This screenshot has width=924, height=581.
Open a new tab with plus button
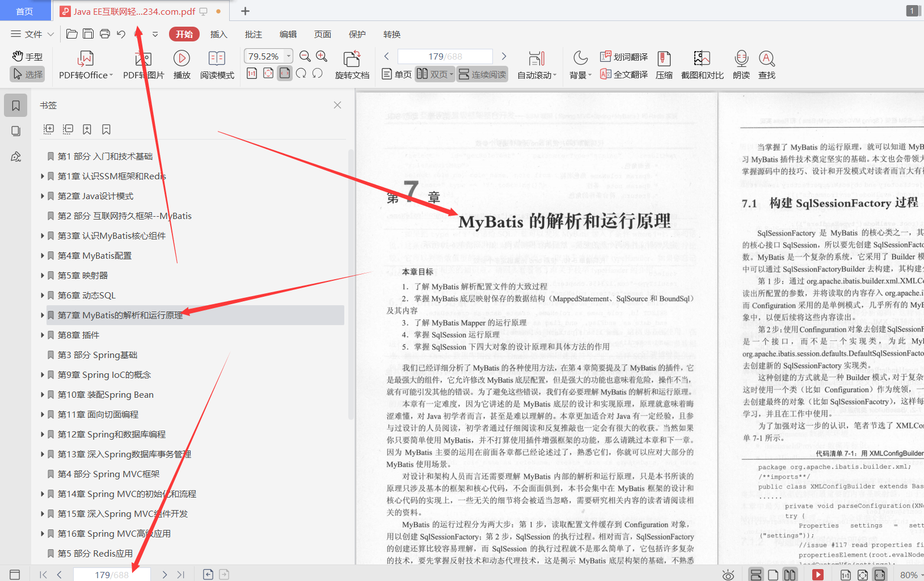245,11
